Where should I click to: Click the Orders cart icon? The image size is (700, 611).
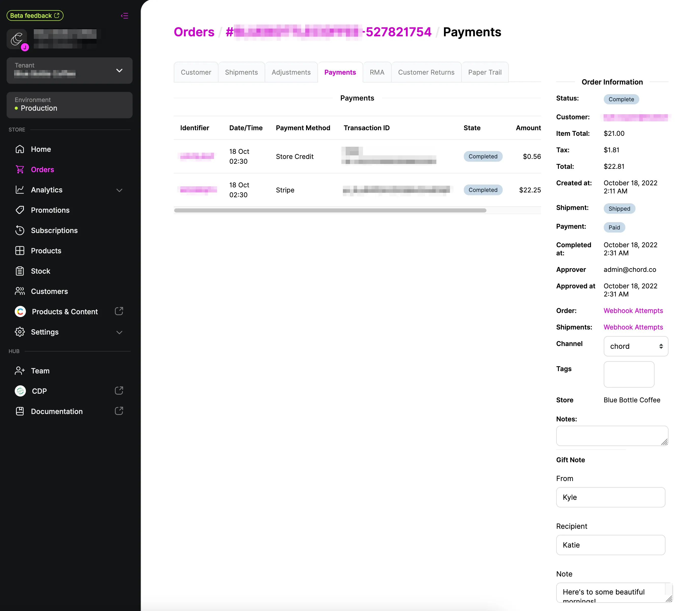point(20,170)
